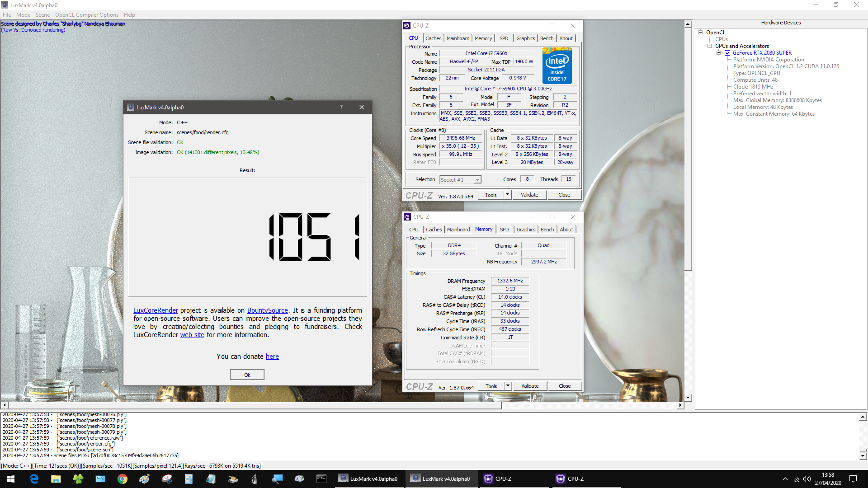
Task: Click the LuxMark result dialog title icon
Action: [131, 107]
